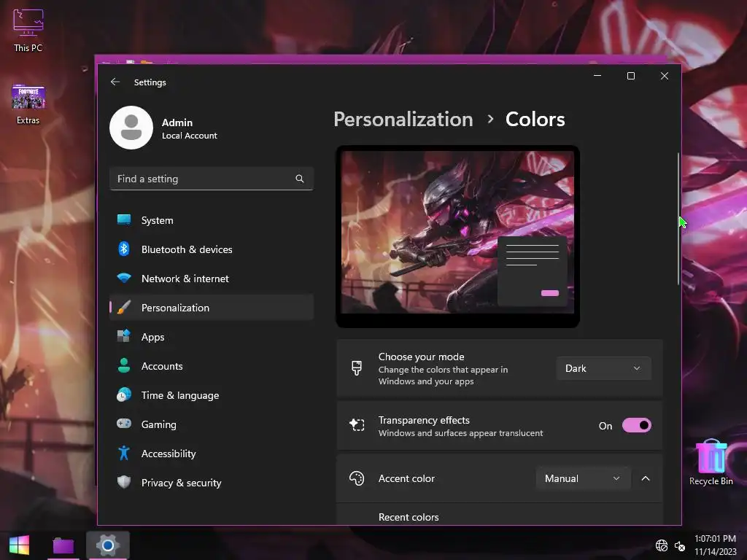Screen dimensions: 747x560
Task: Click the Admin profile avatar
Action: 131,128
